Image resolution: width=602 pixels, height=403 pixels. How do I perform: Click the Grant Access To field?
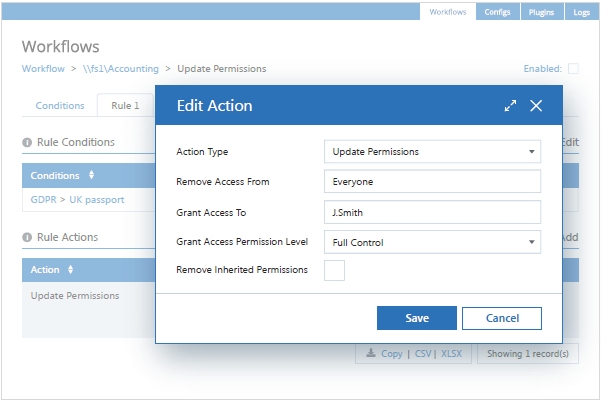click(x=432, y=212)
